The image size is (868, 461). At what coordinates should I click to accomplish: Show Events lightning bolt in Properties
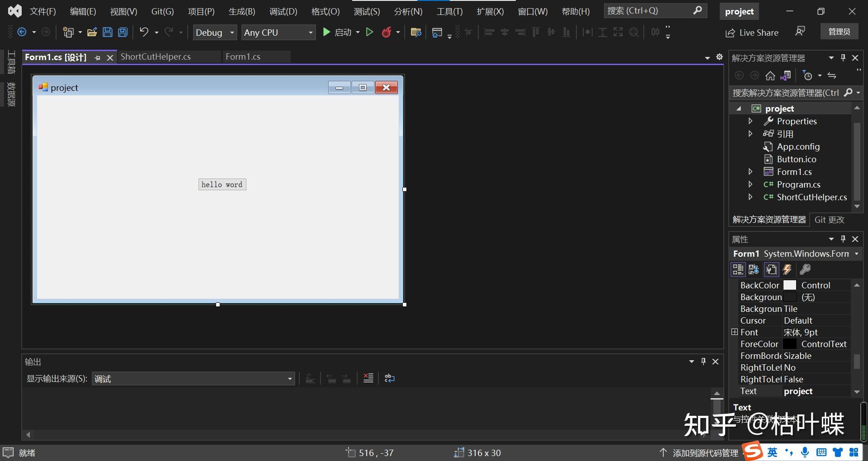pyautogui.click(x=787, y=270)
